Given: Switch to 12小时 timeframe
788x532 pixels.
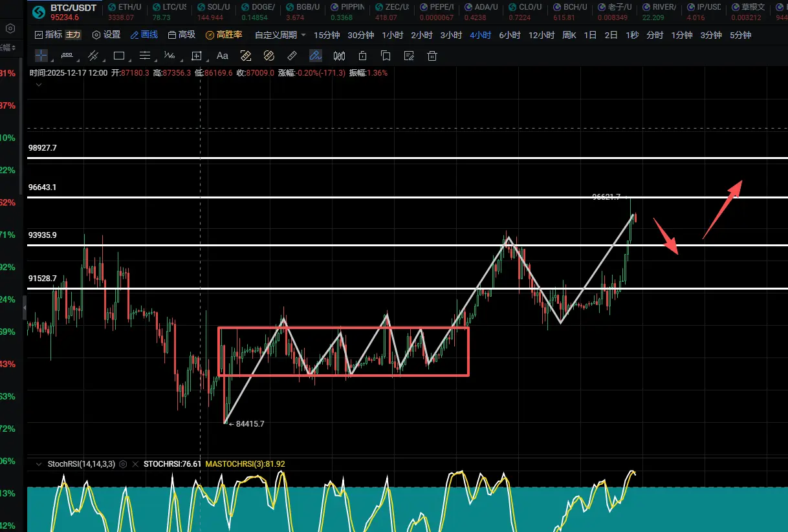Looking at the screenshot, I should [542, 35].
